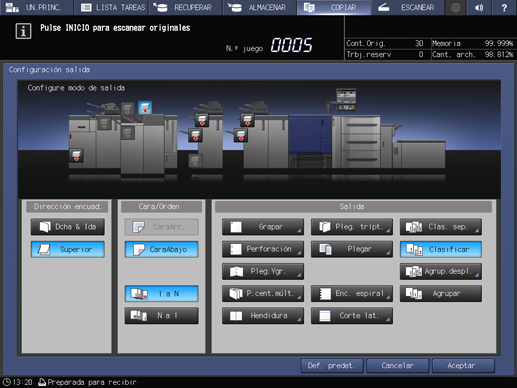Select the highlighted blue output tray icon
The image size is (517, 388).
(x=145, y=108)
